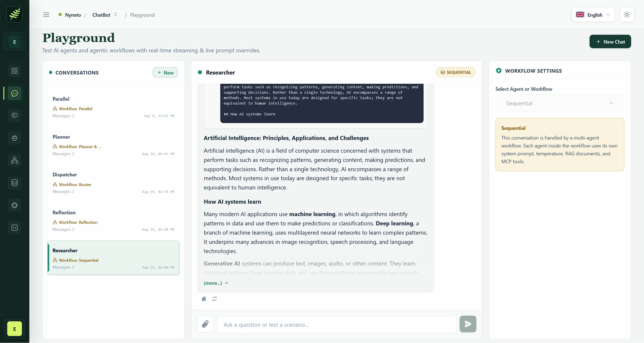Toggle the light/dark theme sun button
The height and width of the screenshot is (343, 644).
tap(627, 15)
